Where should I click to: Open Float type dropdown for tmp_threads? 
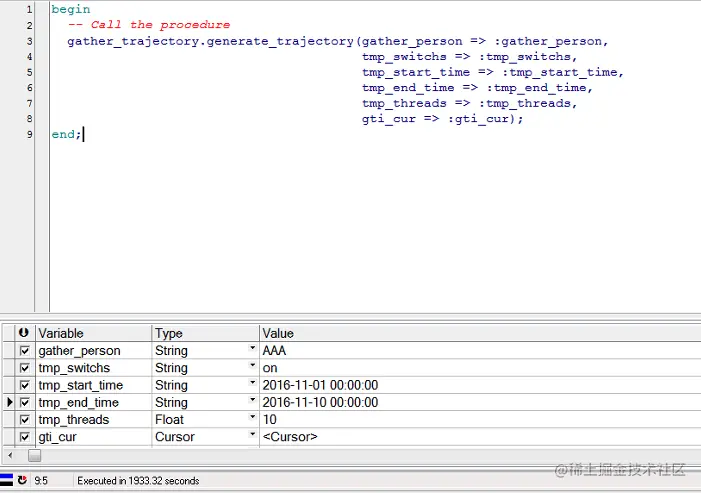coord(253,417)
